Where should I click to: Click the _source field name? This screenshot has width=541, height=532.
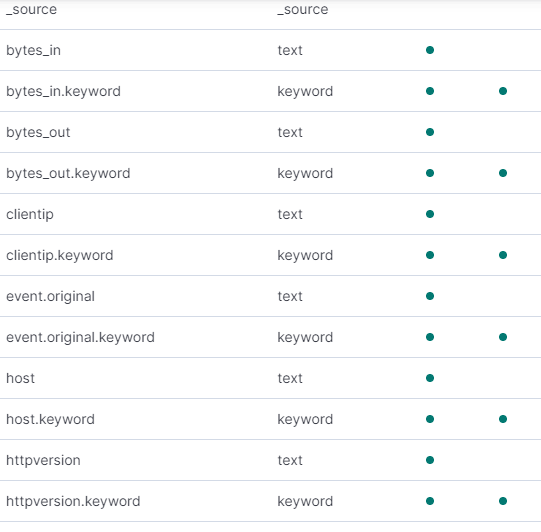point(31,9)
